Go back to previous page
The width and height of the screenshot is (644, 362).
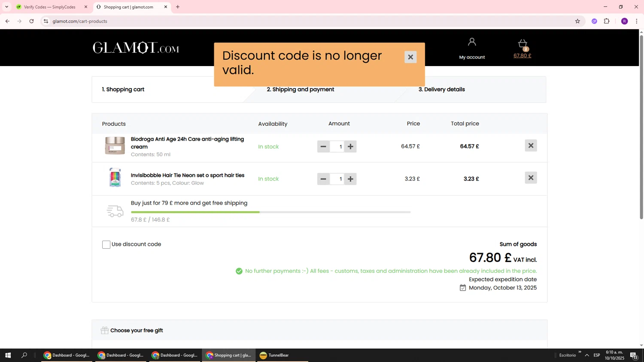(x=7, y=21)
